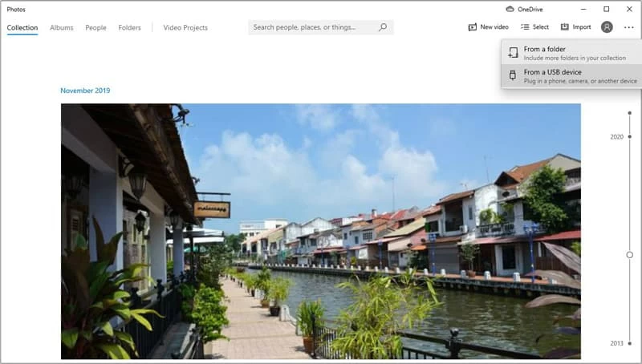This screenshot has height=364, width=642.
Task: Click the search magnifier icon
Action: point(383,27)
